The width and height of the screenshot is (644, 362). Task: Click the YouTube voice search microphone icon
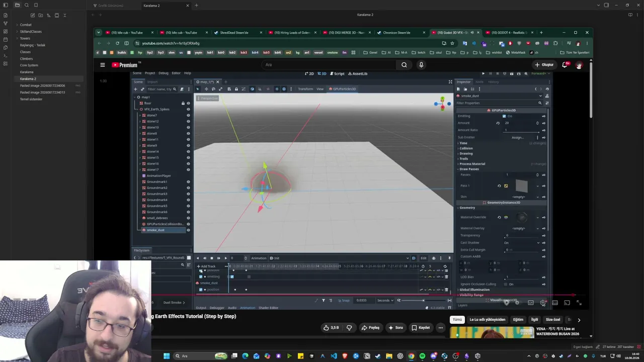pyautogui.click(x=421, y=65)
